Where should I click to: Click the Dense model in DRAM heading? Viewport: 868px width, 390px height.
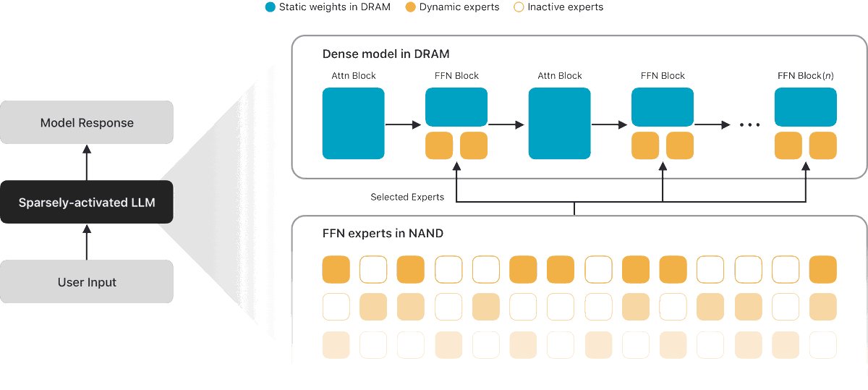(386, 54)
